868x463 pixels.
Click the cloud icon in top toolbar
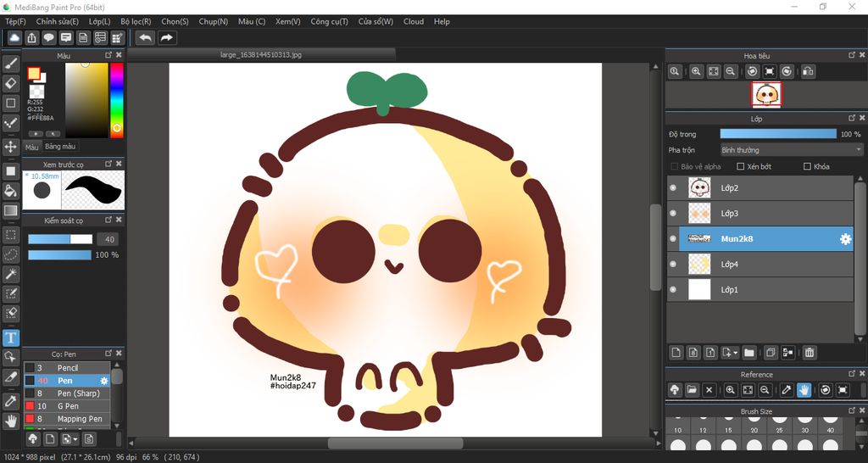[x=14, y=37]
